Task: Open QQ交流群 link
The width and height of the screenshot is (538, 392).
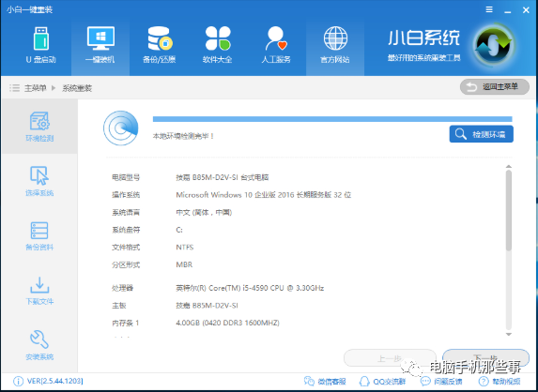Action: [382, 381]
